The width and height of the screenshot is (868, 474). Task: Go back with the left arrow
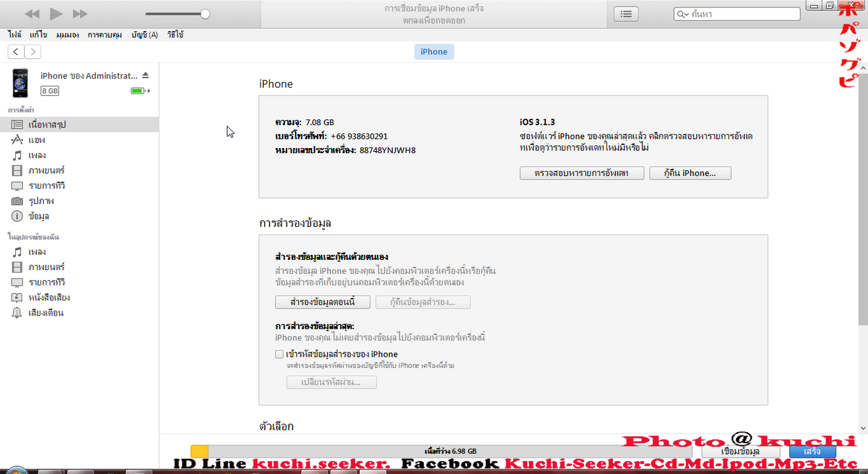16,52
